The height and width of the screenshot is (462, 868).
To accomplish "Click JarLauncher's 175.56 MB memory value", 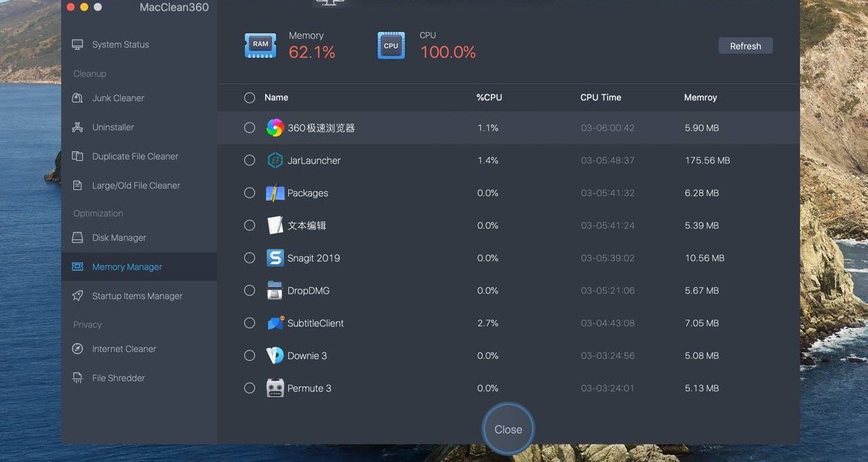I will pos(707,161).
